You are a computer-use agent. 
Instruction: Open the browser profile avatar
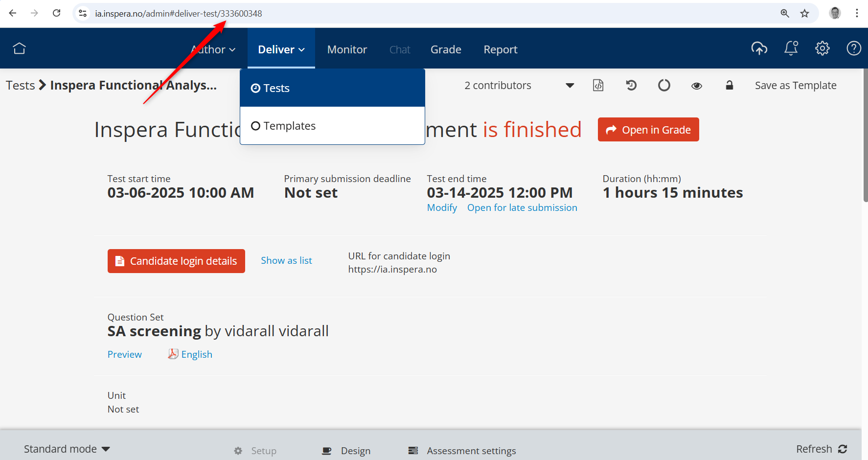coord(835,13)
